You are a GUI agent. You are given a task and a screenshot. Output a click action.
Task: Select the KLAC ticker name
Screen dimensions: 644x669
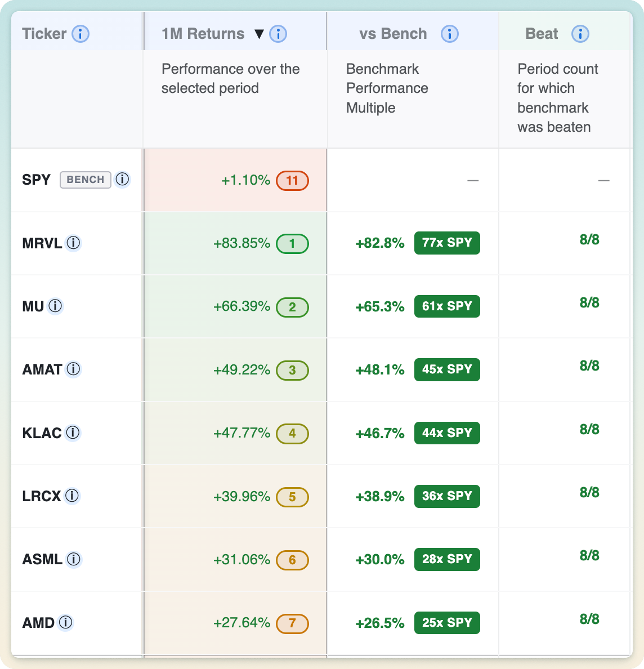[x=42, y=433]
